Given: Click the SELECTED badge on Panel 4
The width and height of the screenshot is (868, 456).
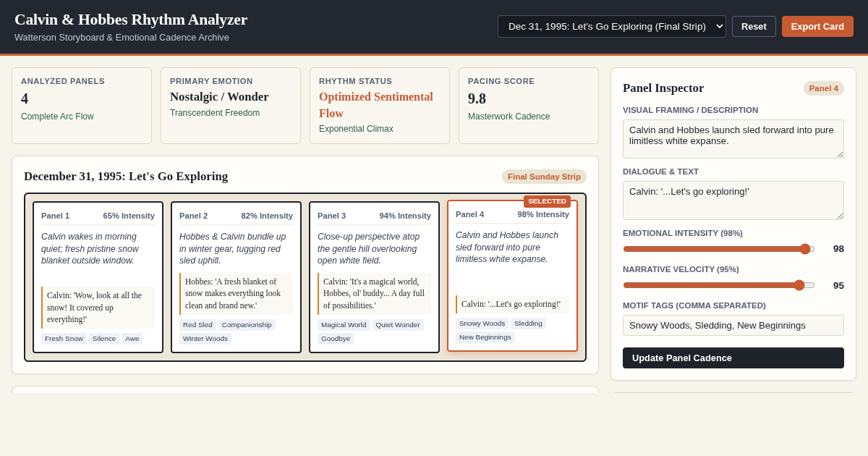Looking at the screenshot, I should (547, 201).
